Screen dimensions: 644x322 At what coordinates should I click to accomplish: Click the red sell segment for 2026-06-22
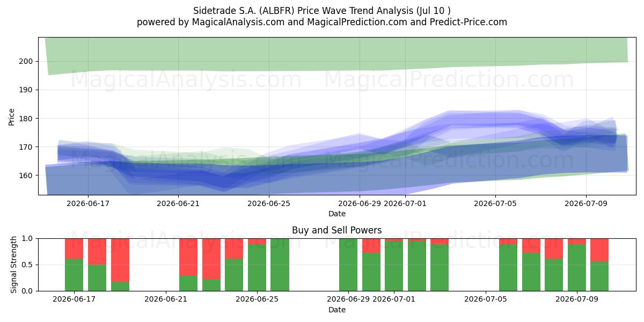coord(188,257)
